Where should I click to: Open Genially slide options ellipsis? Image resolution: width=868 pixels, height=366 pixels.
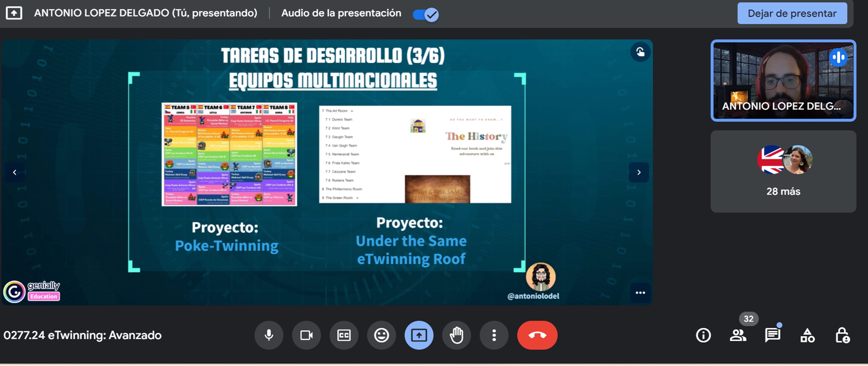click(640, 293)
